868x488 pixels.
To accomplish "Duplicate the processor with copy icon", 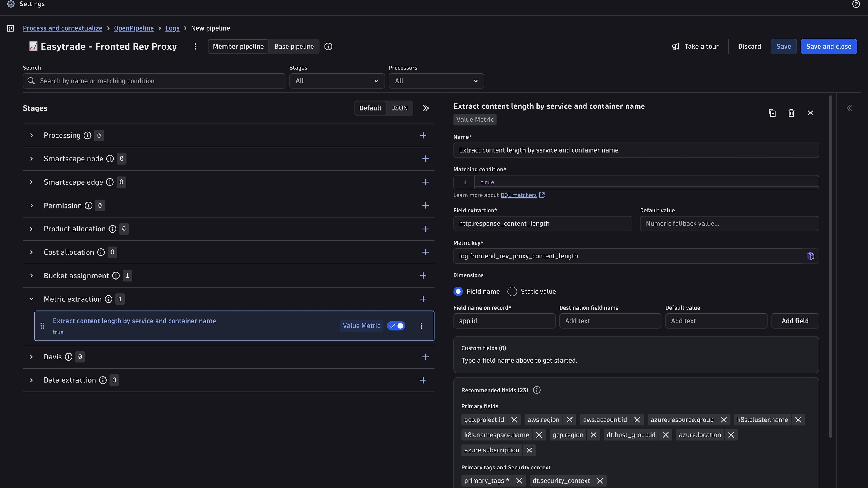I will coord(772,113).
